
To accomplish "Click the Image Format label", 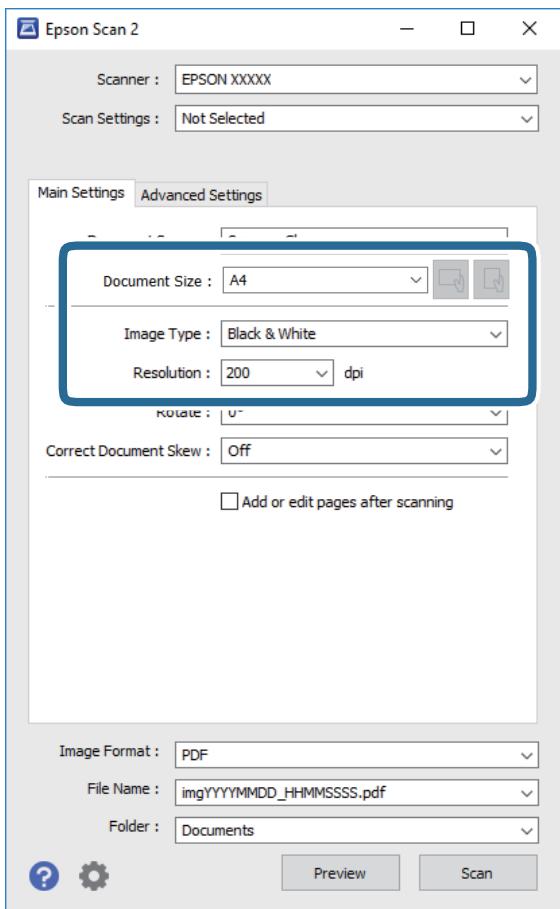I will pos(108,751).
